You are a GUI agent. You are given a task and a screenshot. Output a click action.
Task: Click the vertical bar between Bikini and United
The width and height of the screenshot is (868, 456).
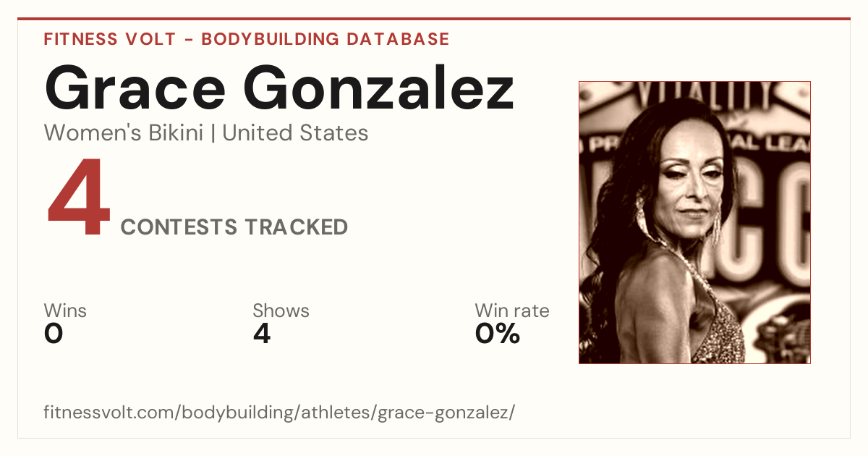point(213,133)
